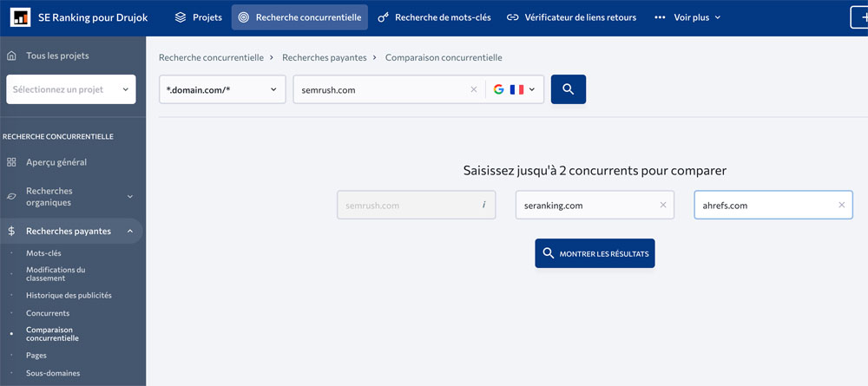Open Pages in the sidebar
The width and height of the screenshot is (868, 386).
36,355
